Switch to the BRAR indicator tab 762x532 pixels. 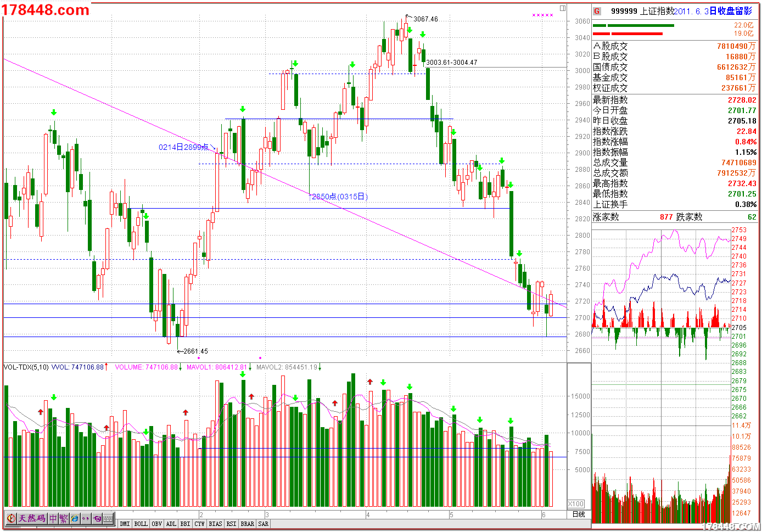(248, 524)
